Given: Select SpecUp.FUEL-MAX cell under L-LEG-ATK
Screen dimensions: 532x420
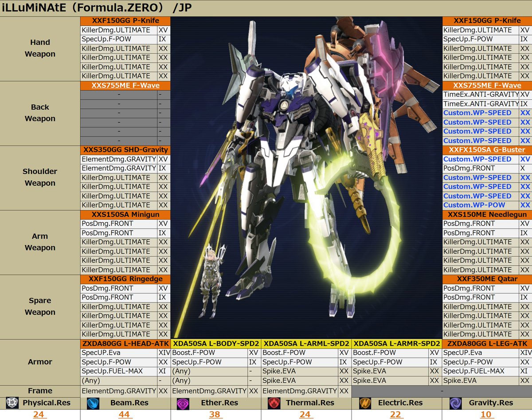Looking at the screenshot, I should [x=481, y=371].
